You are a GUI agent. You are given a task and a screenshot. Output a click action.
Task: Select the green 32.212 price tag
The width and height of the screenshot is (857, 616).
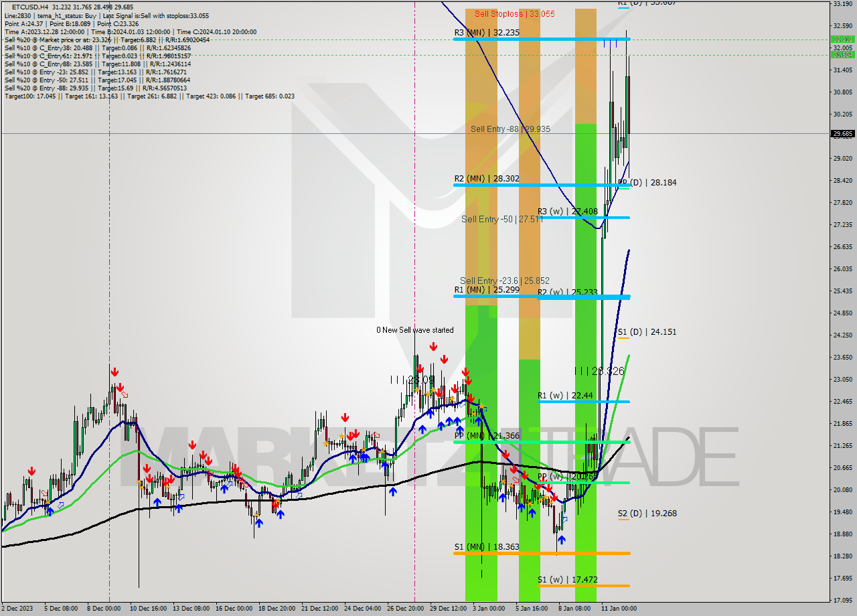842,39
